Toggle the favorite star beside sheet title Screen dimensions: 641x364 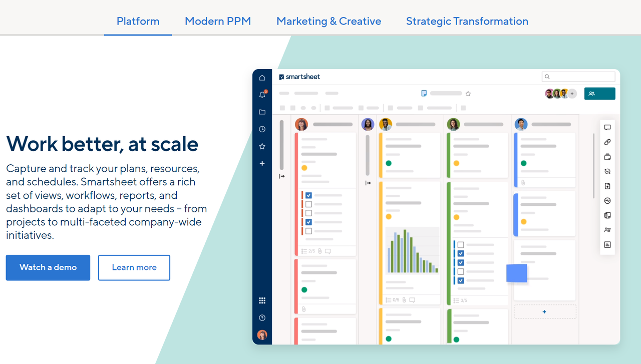click(468, 94)
